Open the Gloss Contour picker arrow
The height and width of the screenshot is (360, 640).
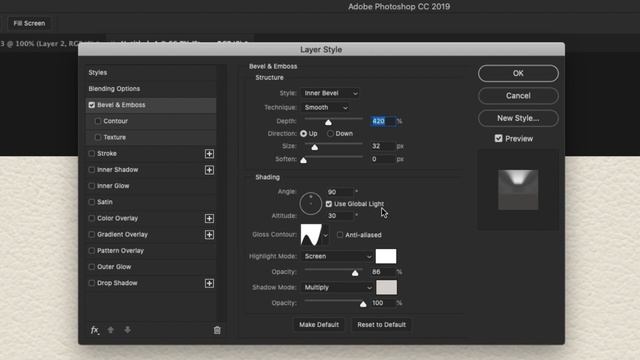point(325,235)
